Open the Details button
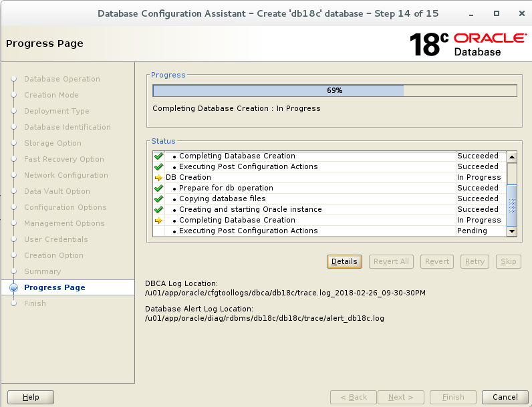The width and height of the screenshot is (532, 407). (x=344, y=261)
